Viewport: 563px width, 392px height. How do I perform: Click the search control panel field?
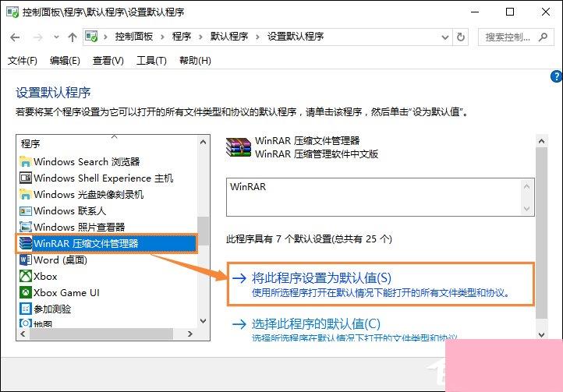[x=516, y=37]
